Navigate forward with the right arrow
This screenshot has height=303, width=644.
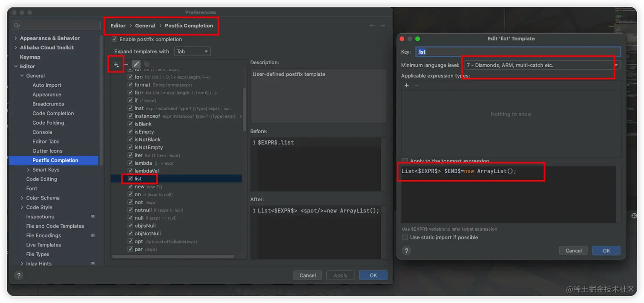[x=382, y=26]
